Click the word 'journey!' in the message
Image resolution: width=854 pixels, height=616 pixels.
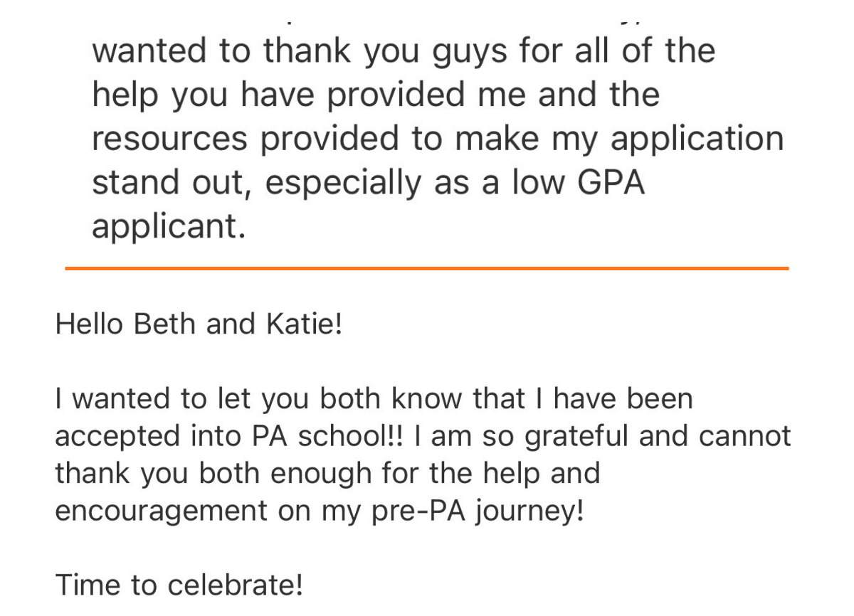pos(534,512)
